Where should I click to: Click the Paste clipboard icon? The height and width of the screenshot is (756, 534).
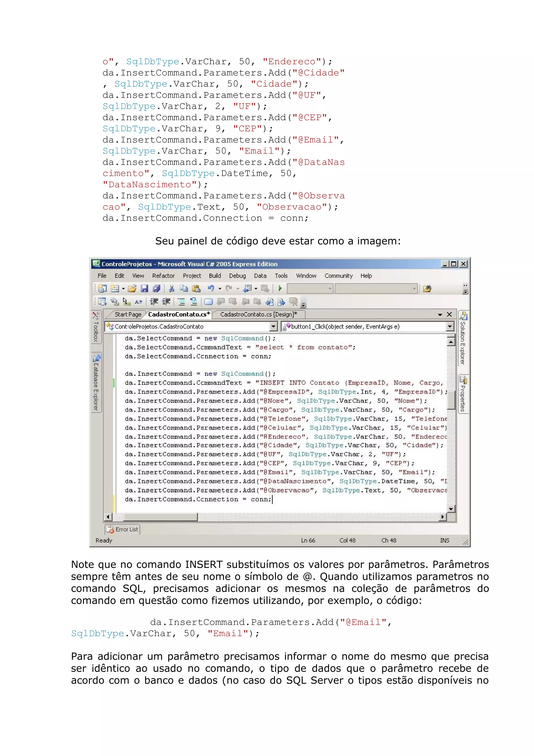point(196,289)
